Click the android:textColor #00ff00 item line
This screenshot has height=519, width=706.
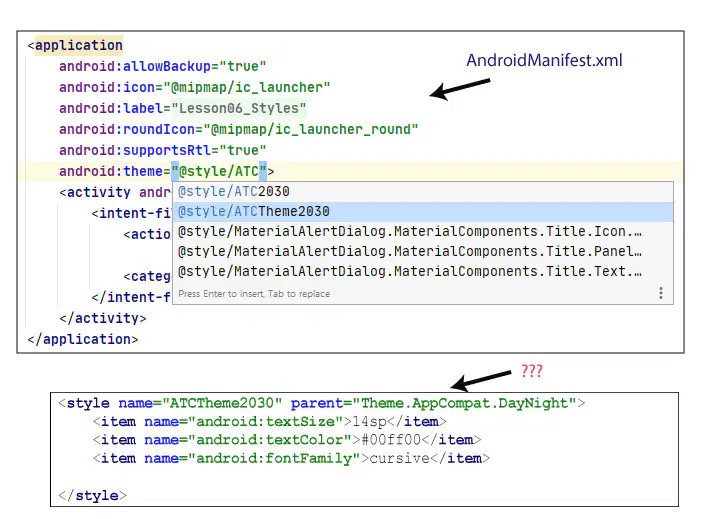tap(287, 440)
